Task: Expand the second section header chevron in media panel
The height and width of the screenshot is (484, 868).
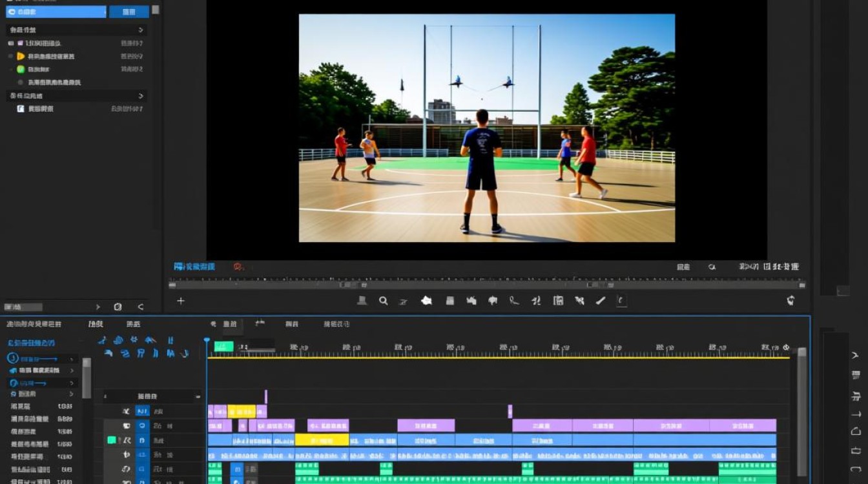Action: [140, 96]
